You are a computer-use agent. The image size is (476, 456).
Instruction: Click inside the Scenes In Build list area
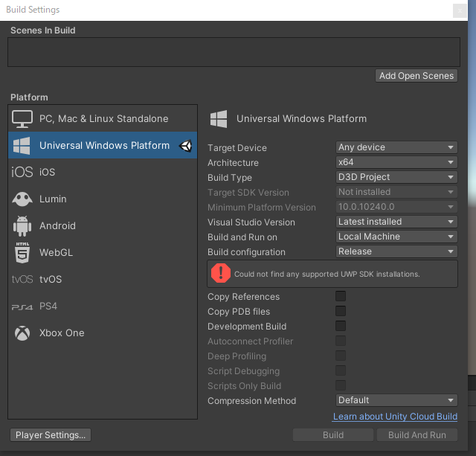click(234, 52)
